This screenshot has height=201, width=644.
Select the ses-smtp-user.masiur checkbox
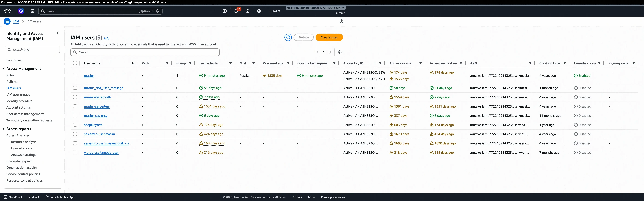pos(75,134)
